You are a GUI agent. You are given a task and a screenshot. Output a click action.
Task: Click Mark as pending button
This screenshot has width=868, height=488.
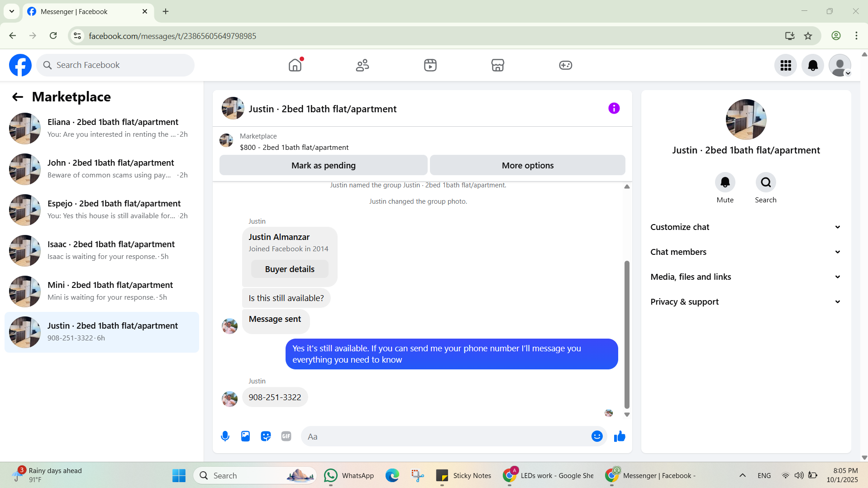(324, 165)
